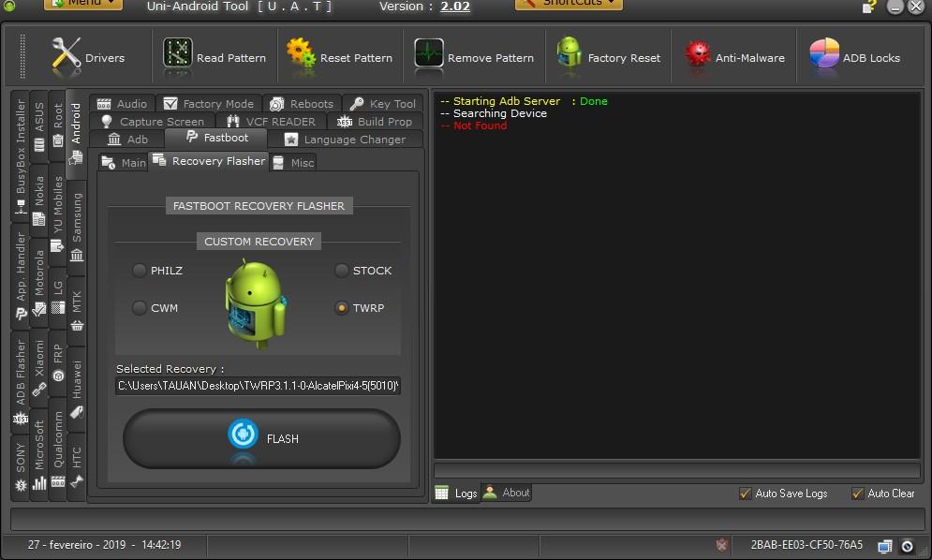
Task: Click the Remove Pattern monitor icon
Action: tap(429, 53)
